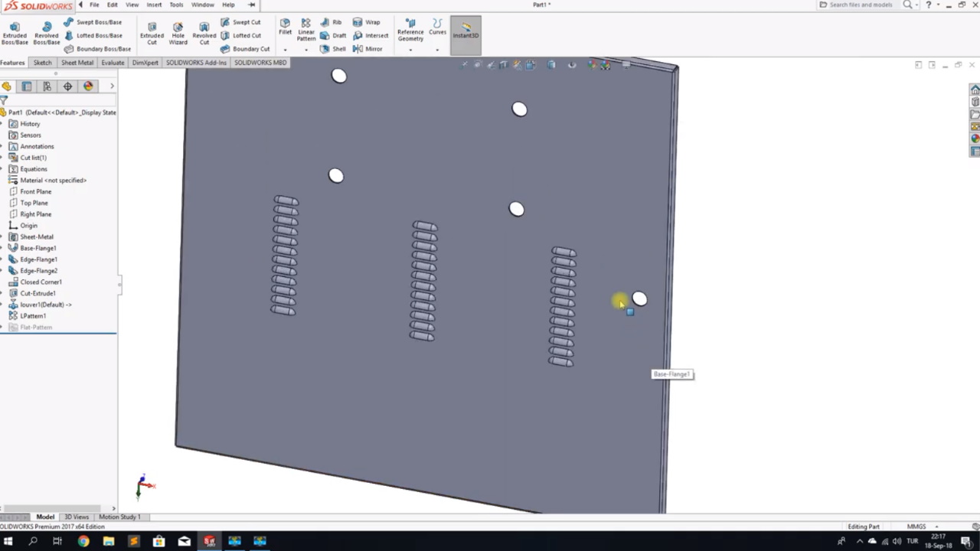Image resolution: width=980 pixels, height=551 pixels.
Task: Select the Mirror feature tool
Action: (x=374, y=48)
